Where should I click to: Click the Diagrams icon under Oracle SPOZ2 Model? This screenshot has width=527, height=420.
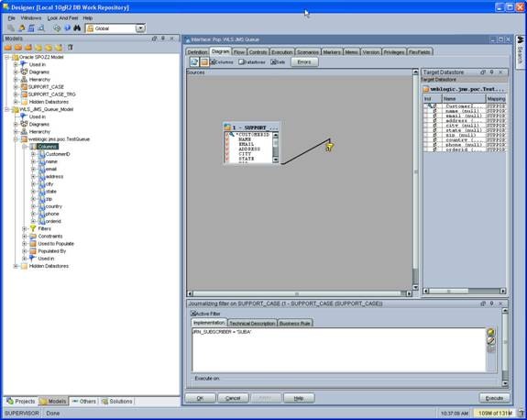coord(24,72)
